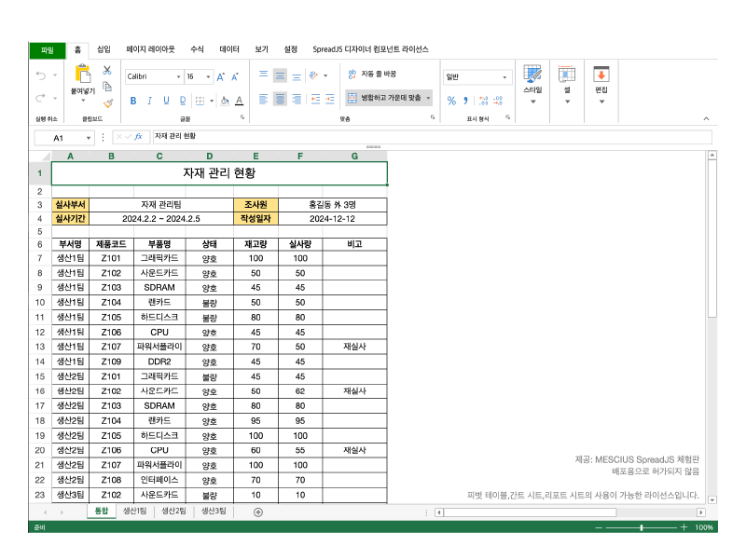The height and width of the screenshot is (560, 746).
Task: Increase decimal places
Action: click(x=483, y=101)
